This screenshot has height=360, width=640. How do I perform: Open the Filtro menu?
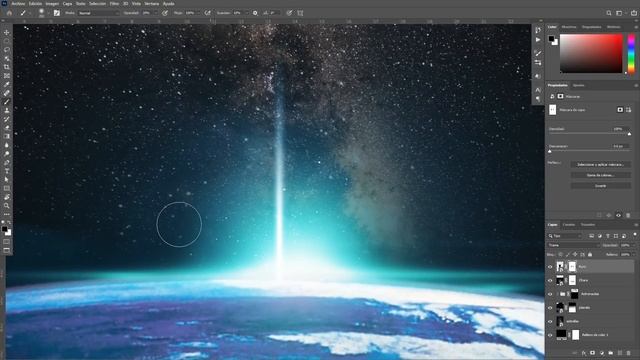[x=114, y=4]
